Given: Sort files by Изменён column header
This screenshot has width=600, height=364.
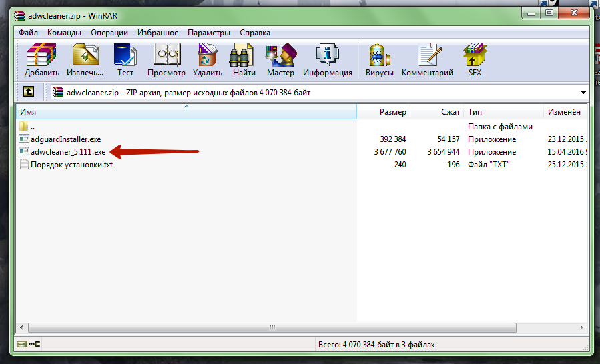Looking at the screenshot, I should click(x=565, y=111).
